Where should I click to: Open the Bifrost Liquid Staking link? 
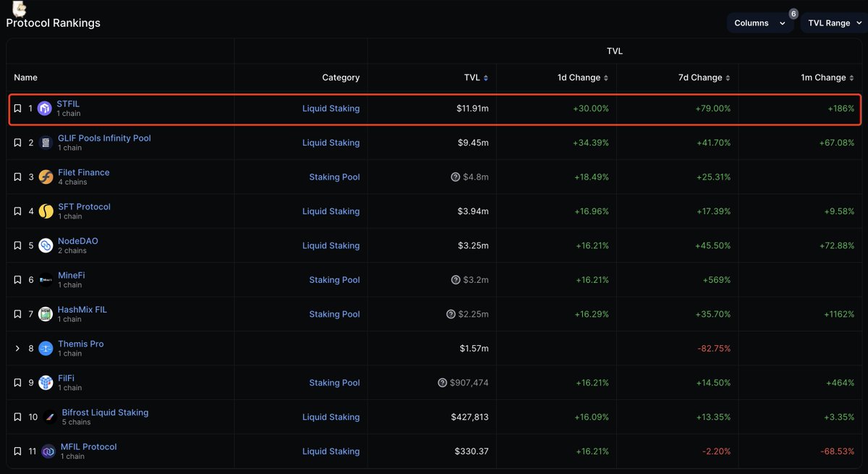(x=106, y=412)
